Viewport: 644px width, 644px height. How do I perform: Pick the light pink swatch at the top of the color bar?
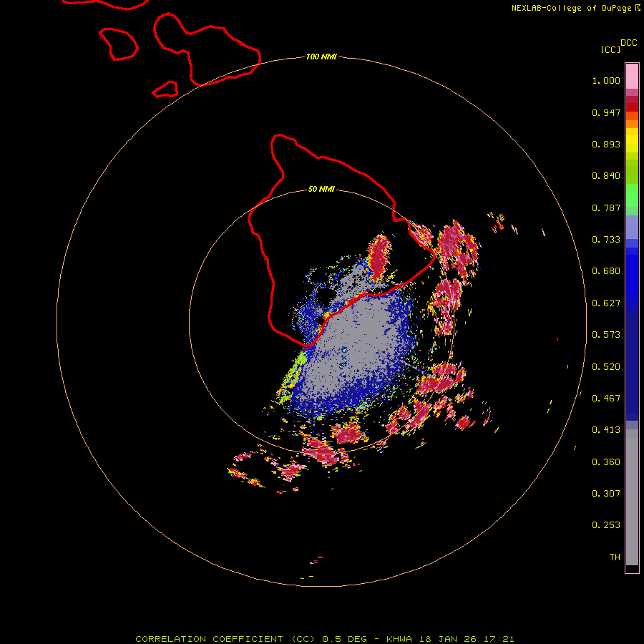(x=632, y=77)
